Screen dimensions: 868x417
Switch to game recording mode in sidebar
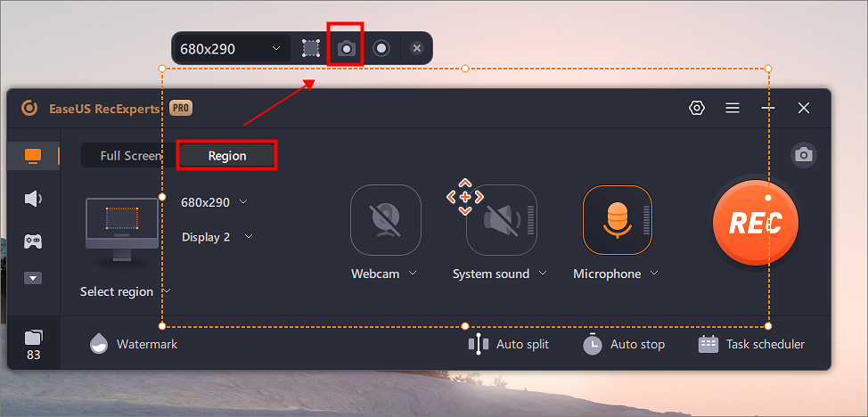[x=33, y=241]
